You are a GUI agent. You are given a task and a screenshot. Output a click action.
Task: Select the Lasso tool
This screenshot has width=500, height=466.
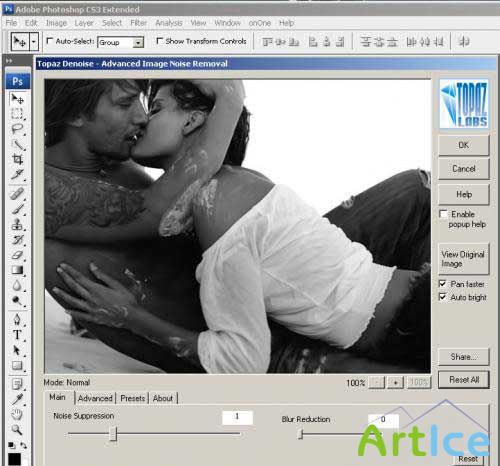pos(17,129)
